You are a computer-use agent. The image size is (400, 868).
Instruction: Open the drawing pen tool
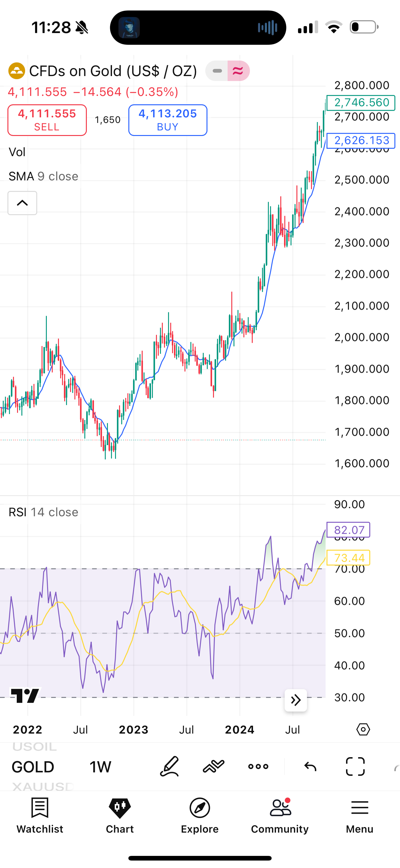169,766
